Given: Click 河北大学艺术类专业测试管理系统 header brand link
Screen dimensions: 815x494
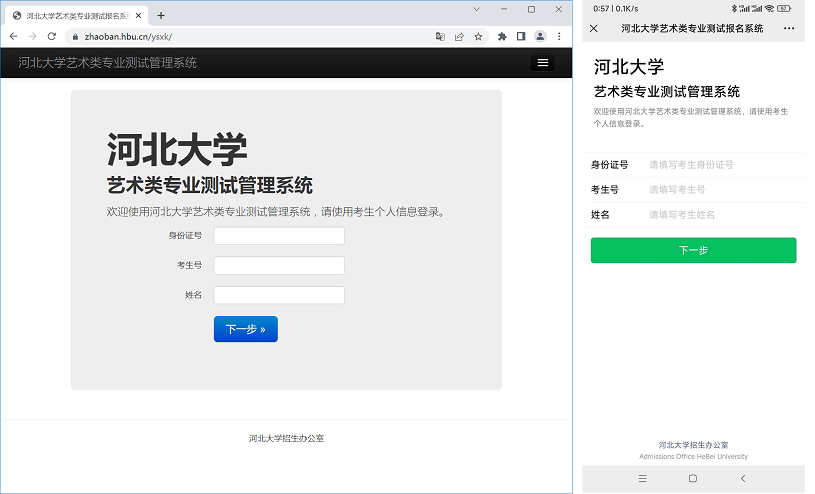Looking at the screenshot, I should tap(108, 63).
